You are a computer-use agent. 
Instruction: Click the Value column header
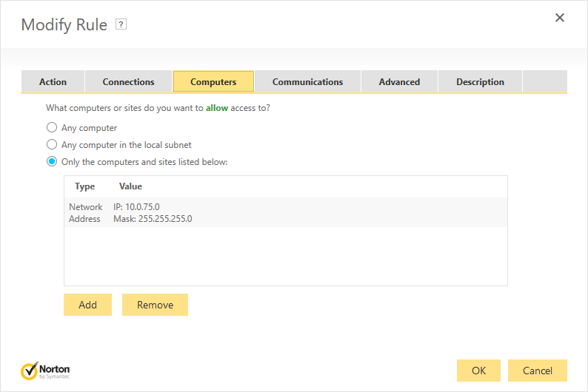(130, 186)
